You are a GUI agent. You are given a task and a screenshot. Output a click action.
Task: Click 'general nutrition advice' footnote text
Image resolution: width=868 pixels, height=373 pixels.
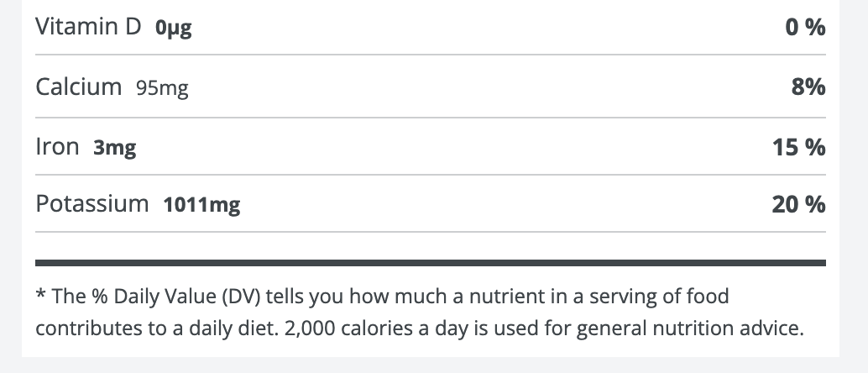[x=690, y=328]
